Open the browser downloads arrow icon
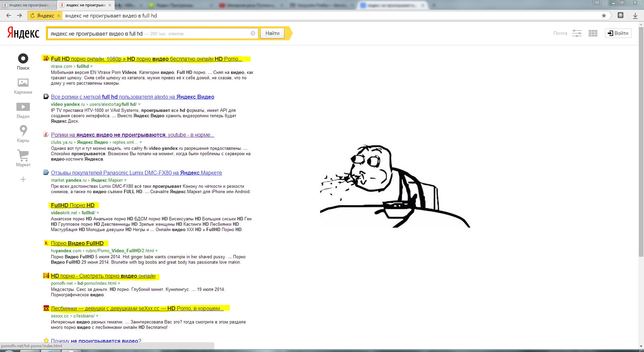The width and height of the screenshot is (644, 352). [635, 15]
